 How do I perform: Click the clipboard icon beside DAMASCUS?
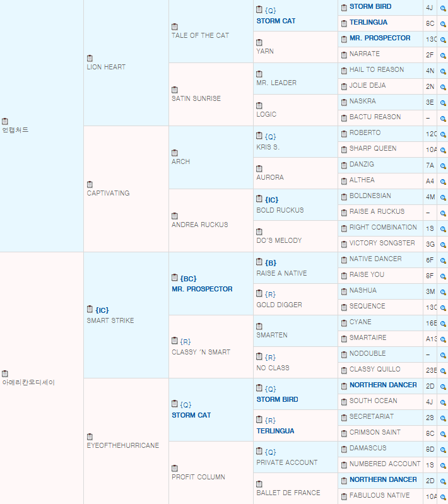point(344,448)
